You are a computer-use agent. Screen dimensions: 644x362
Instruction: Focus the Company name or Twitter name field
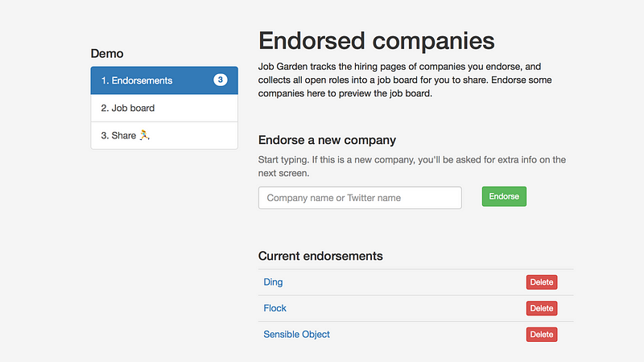pos(360,198)
